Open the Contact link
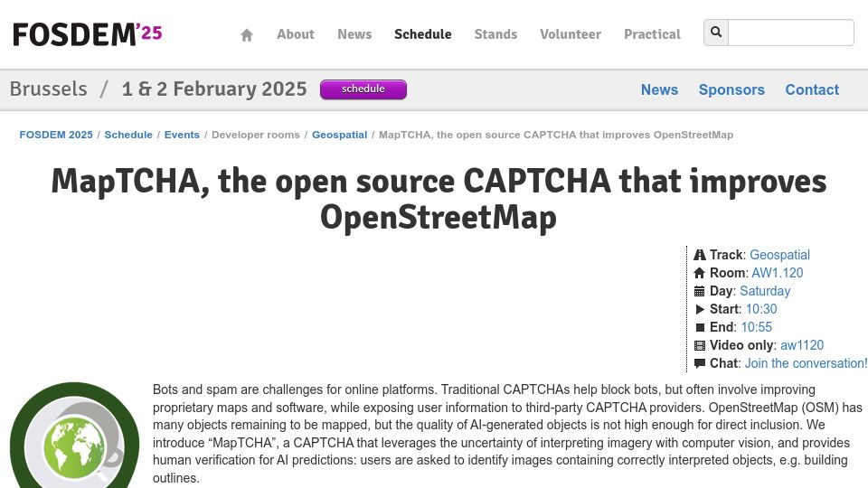 812,89
